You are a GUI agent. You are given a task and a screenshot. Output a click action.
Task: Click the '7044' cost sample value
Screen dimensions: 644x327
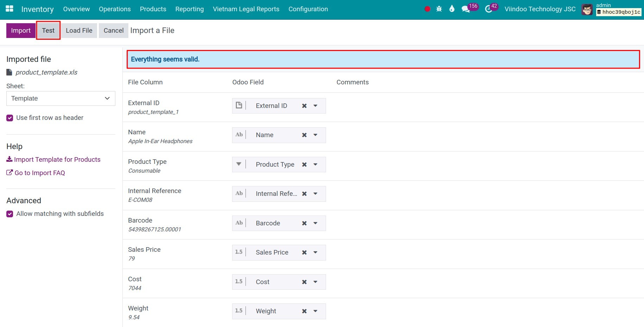135,288
